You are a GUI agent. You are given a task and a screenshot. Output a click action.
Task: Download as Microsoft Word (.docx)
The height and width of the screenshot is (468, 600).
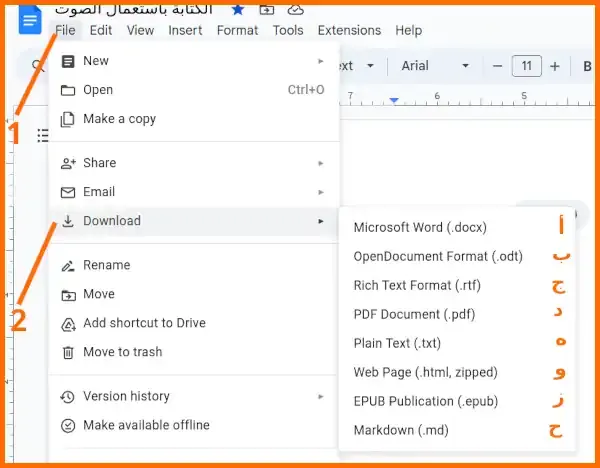click(457, 227)
